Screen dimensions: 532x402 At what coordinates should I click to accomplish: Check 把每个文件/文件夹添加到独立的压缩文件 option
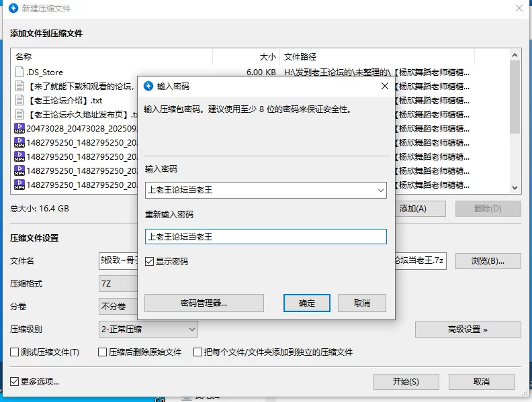(197, 352)
